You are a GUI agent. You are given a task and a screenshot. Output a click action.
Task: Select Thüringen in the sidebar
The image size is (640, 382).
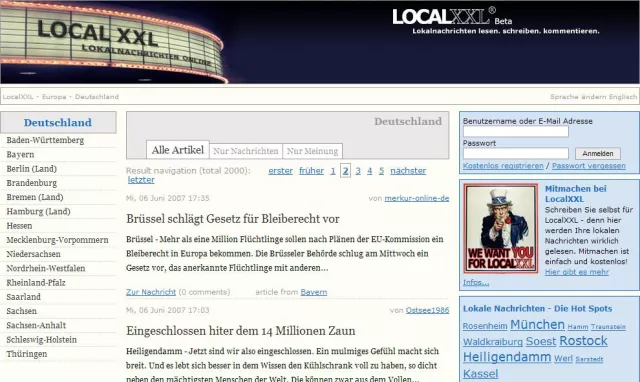tap(27, 354)
